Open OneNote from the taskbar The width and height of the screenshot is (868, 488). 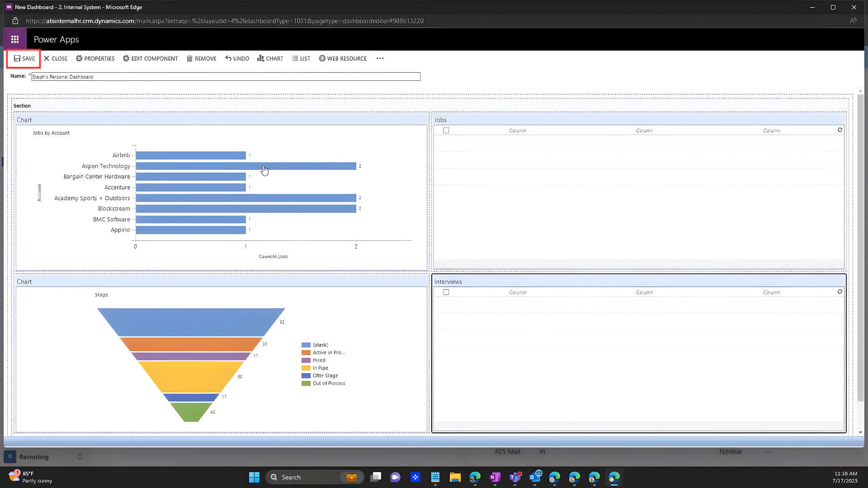point(495,477)
